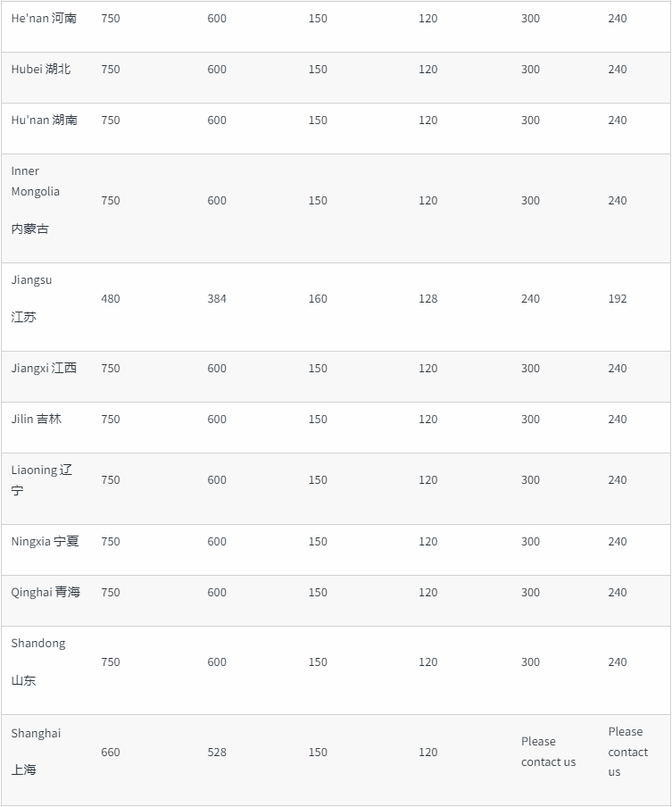Click the two-line 'Please contact us' cell
The width and height of the screenshot is (672, 807).
click(549, 752)
